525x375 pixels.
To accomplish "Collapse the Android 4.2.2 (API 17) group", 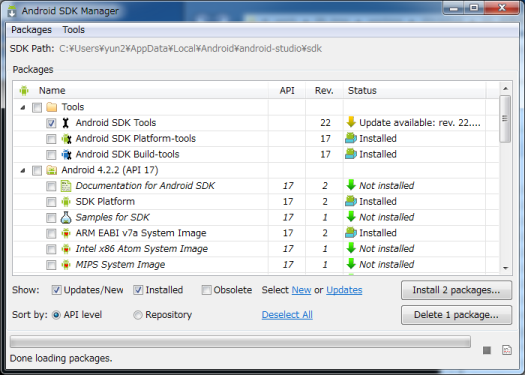I will tap(23, 170).
